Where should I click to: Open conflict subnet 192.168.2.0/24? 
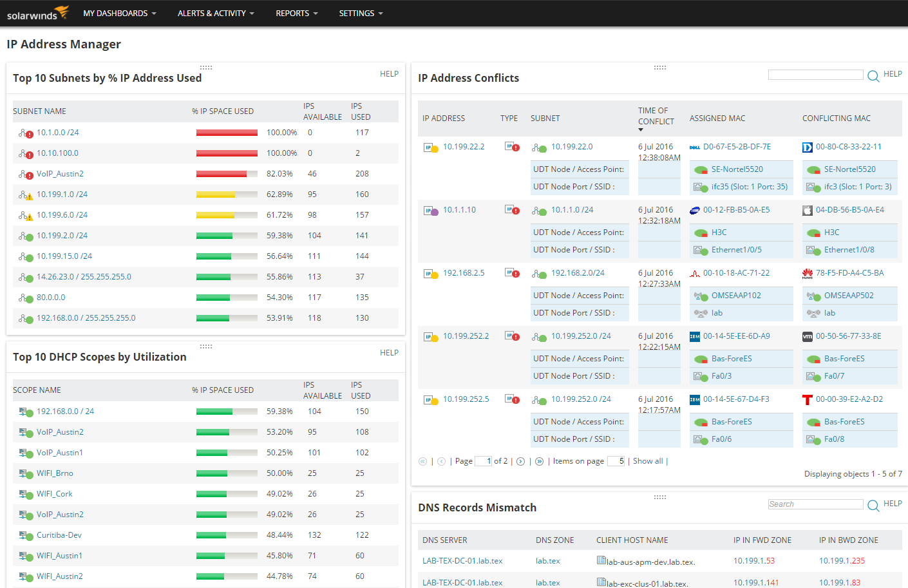tap(578, 273)
